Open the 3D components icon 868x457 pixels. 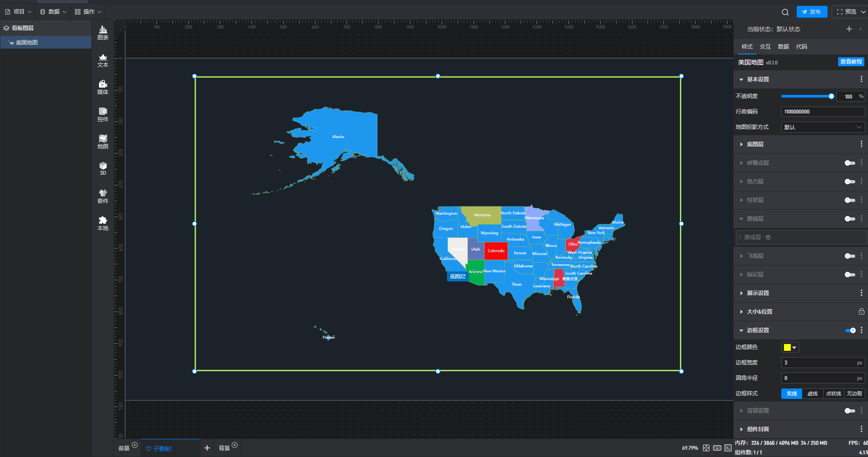[x=103, y=168]
